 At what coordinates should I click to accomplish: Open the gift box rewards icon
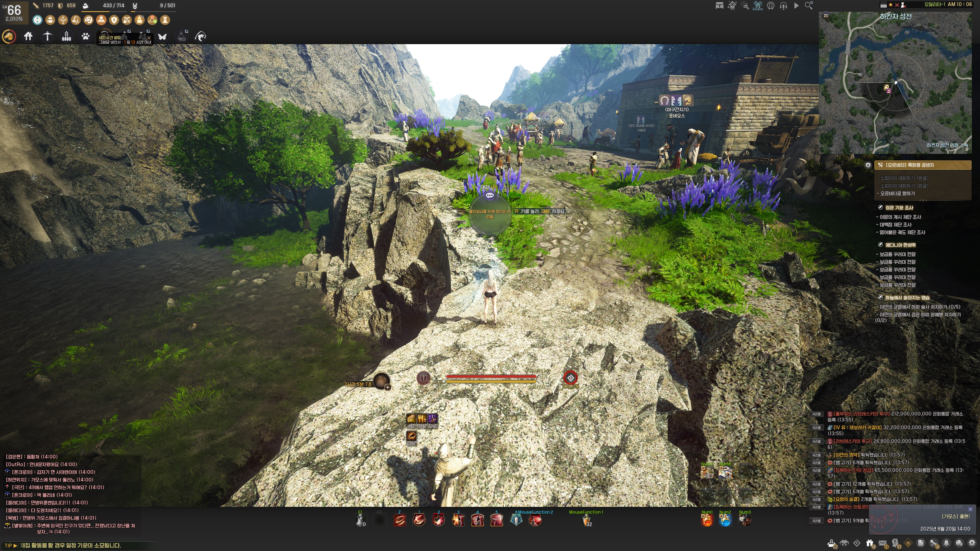click(x=870, y=543)
